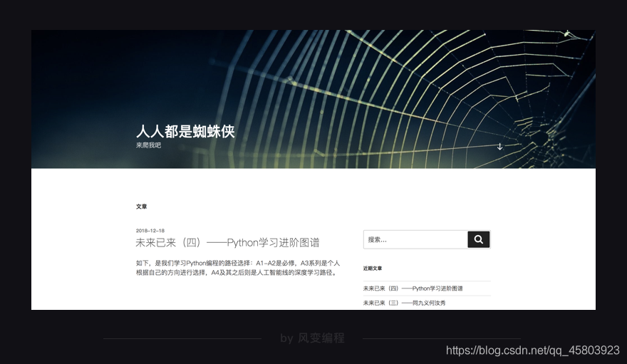Open article title 未来已来（四）——Python学习进阶图谱
This screenshot has height=364, width=627.
(227, 242)
